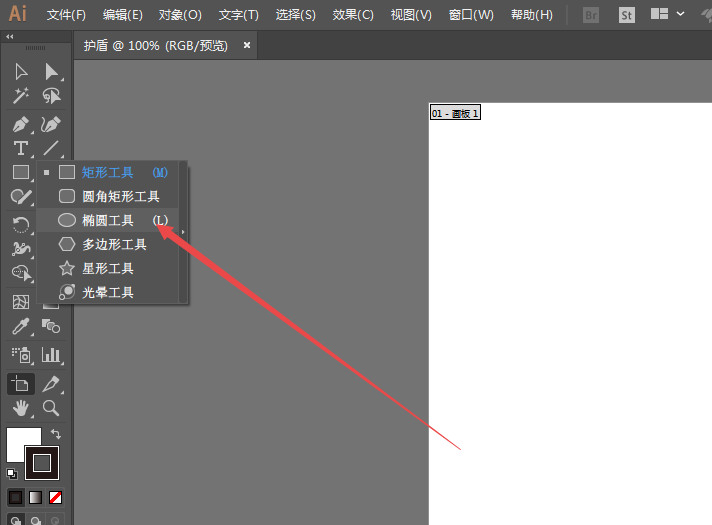Choose the Lasso tool
Image resolution: width=712 pixels, height=525 pixels.
[x=51, y=96]
